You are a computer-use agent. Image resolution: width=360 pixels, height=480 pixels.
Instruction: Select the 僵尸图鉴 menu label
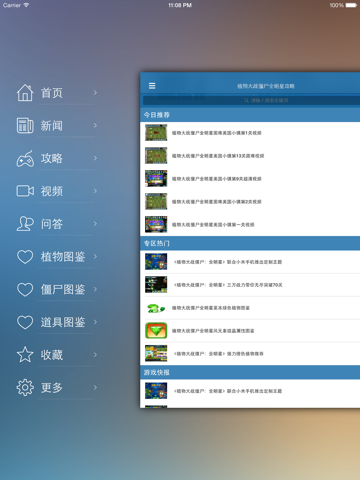(63, 289)
